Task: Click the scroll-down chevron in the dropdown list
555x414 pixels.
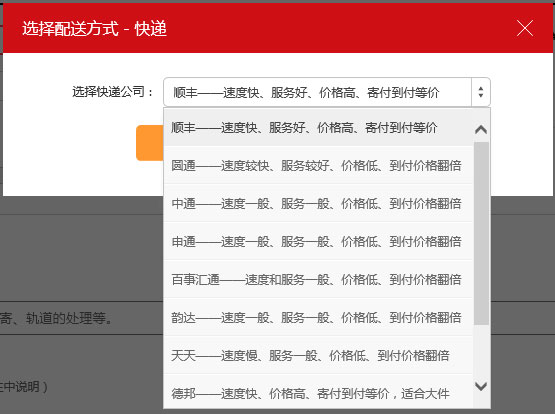Action: 481,386
